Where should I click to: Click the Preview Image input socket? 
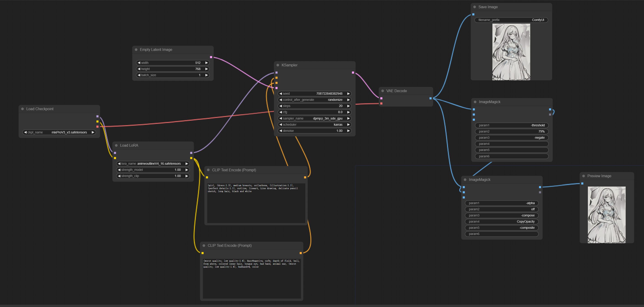582,184
